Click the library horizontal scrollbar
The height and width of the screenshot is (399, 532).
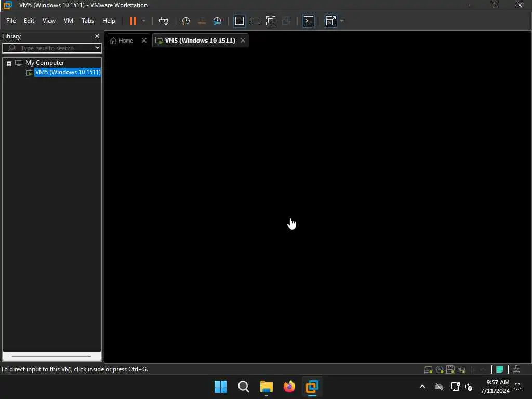pyautogui.click(x=51, y=356)
